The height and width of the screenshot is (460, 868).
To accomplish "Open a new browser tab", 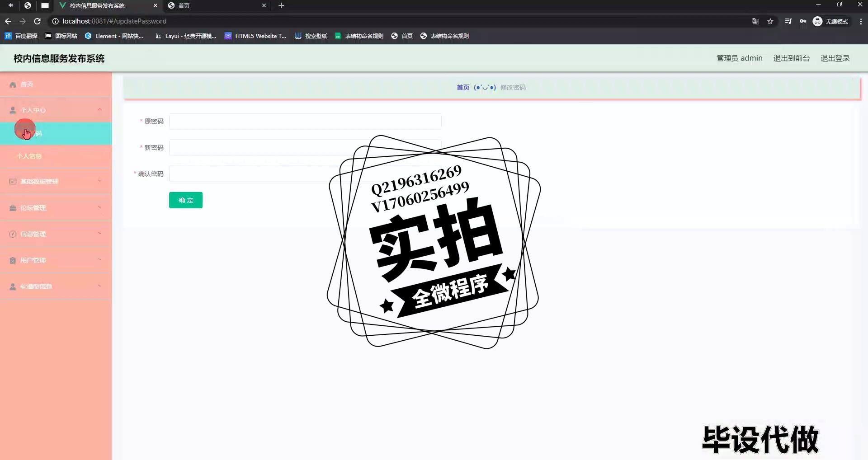I will (x=281, y=5).
